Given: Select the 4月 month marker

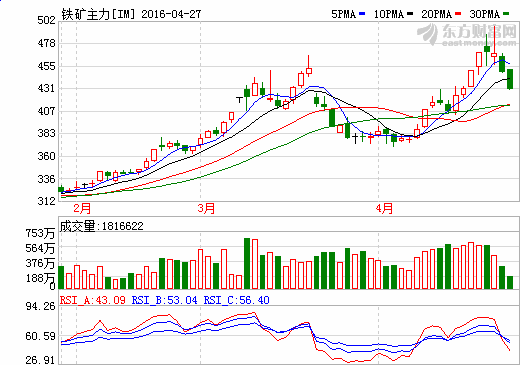Looking at the screenshot, I should click(384, 209).
